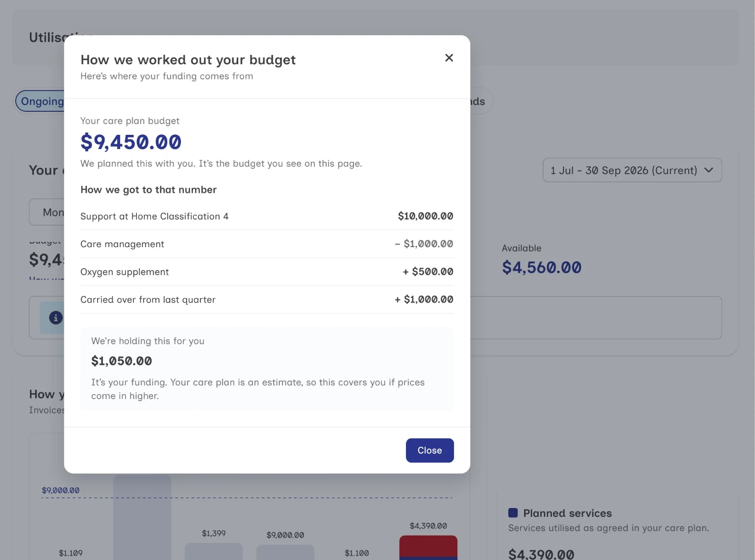This screenshot has width=755, height=560.
Task: Select the + $500.00 oxygen supplement amount
Action: [428, 272]
